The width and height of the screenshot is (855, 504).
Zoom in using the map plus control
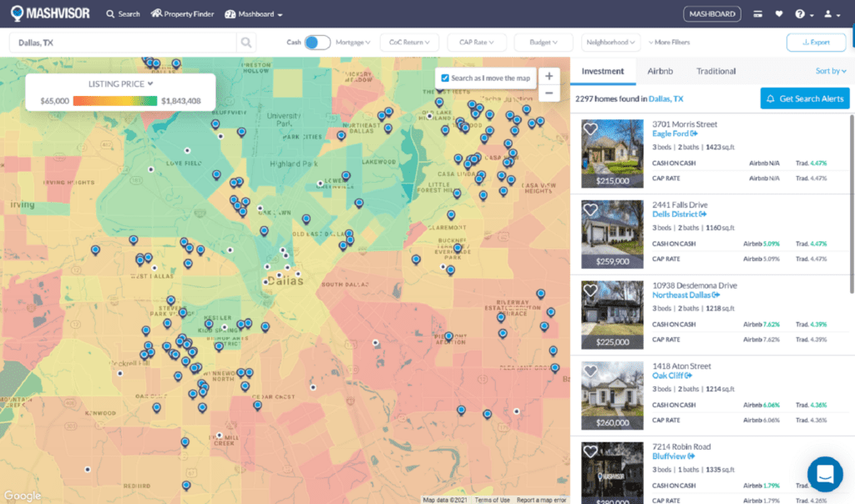pos(549,75)
